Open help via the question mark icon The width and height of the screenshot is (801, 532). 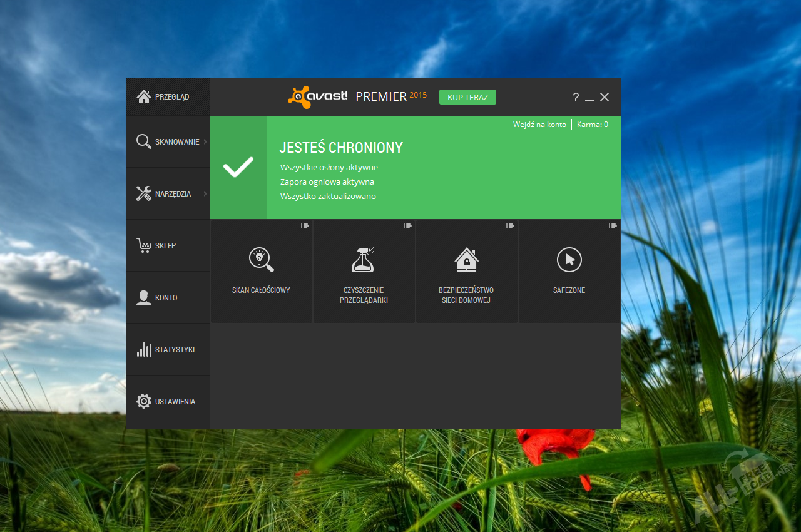pos(576,97)
